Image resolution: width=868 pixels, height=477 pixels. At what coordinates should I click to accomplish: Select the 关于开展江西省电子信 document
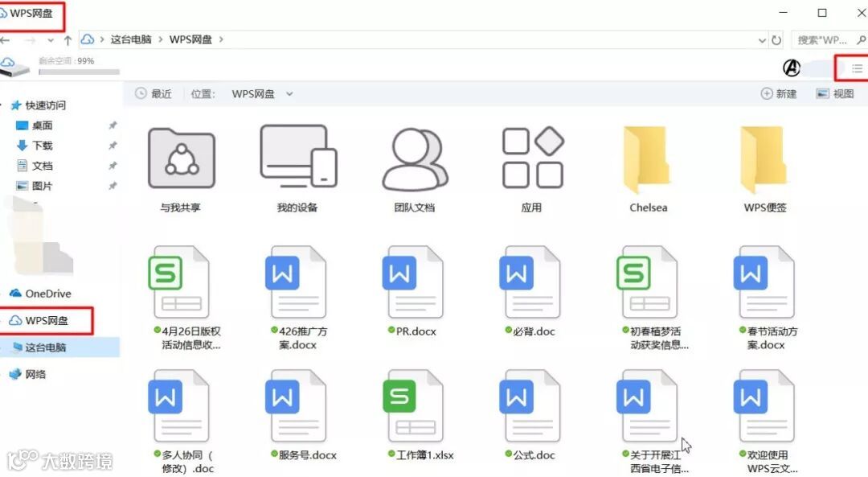tap(649, 406)
